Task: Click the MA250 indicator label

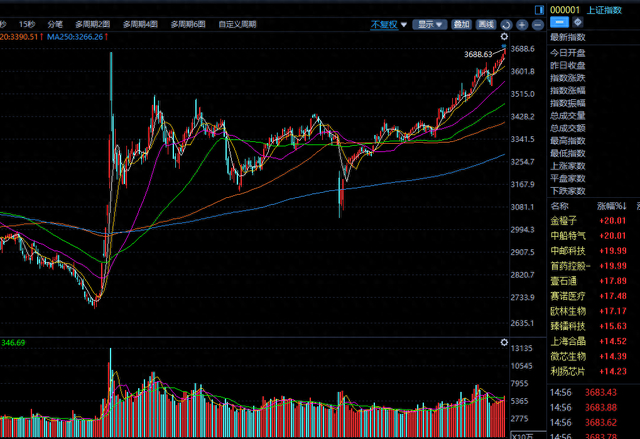Action: [x=78, y=37]
